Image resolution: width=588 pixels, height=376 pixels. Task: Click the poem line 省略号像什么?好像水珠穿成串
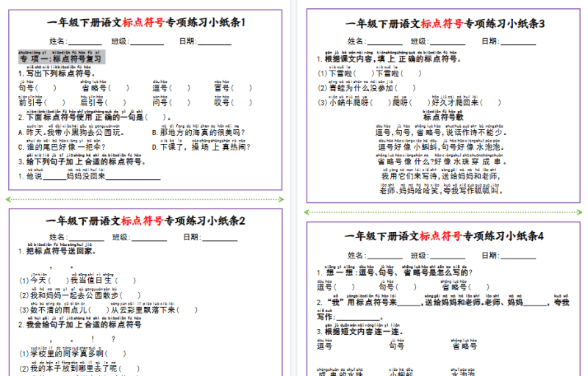point(442,162)
